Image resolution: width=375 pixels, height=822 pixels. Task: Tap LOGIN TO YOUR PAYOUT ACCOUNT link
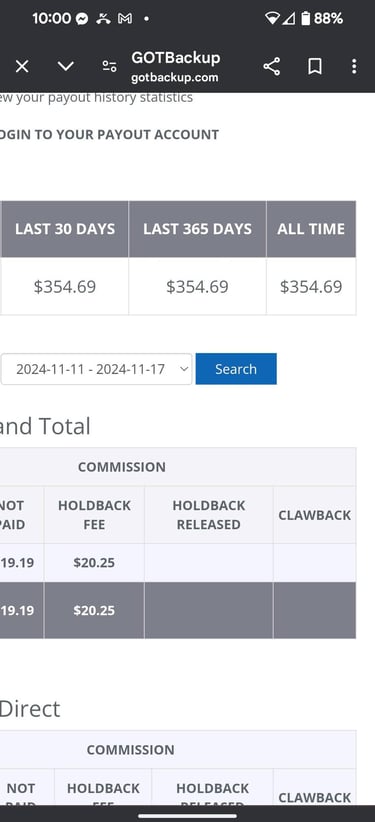click(109, 135)
